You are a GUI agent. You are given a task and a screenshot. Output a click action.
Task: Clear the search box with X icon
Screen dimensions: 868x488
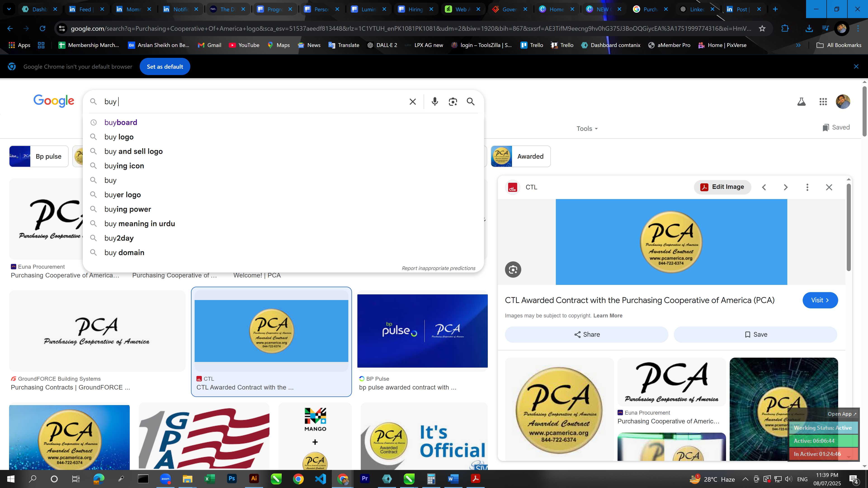(413, 101)
